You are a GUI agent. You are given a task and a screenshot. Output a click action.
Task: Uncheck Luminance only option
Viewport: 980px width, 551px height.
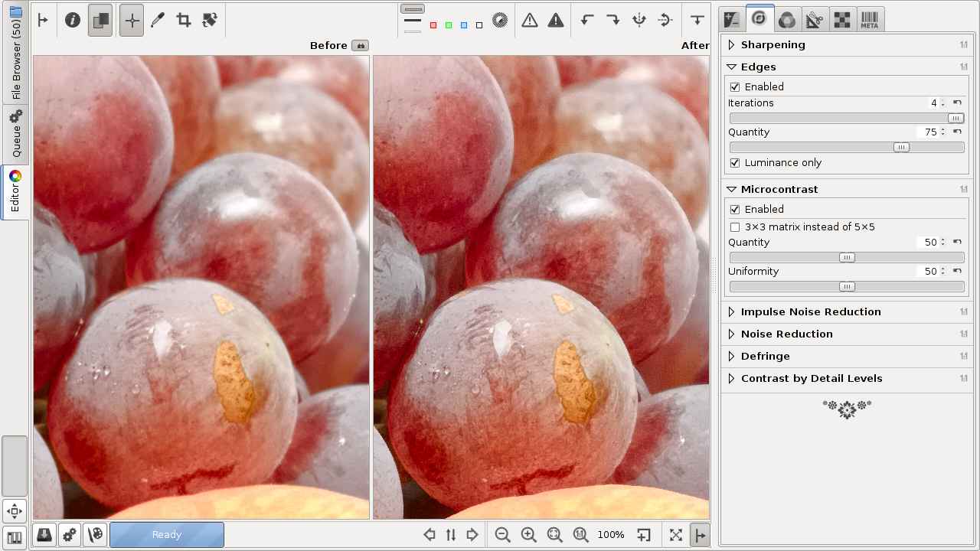click(735, 163)
